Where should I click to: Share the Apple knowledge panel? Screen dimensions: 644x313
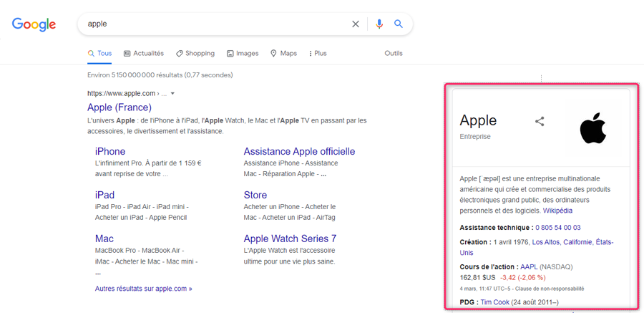point(540,121)
